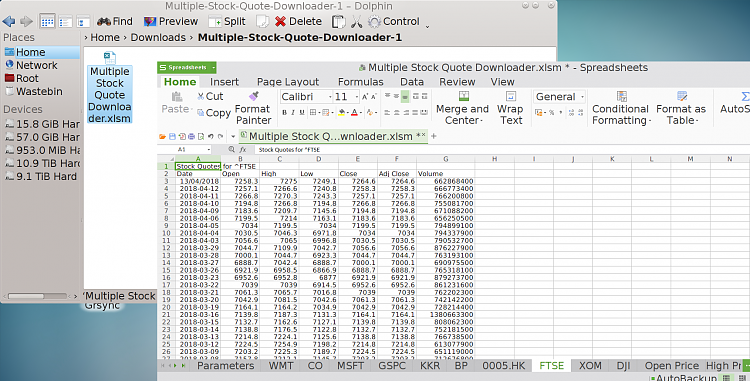Image resolution: width=750 pixels, height=381 pixels.
Task: Decrease font size with smaller A icon
Action: (x=374, y=97)
